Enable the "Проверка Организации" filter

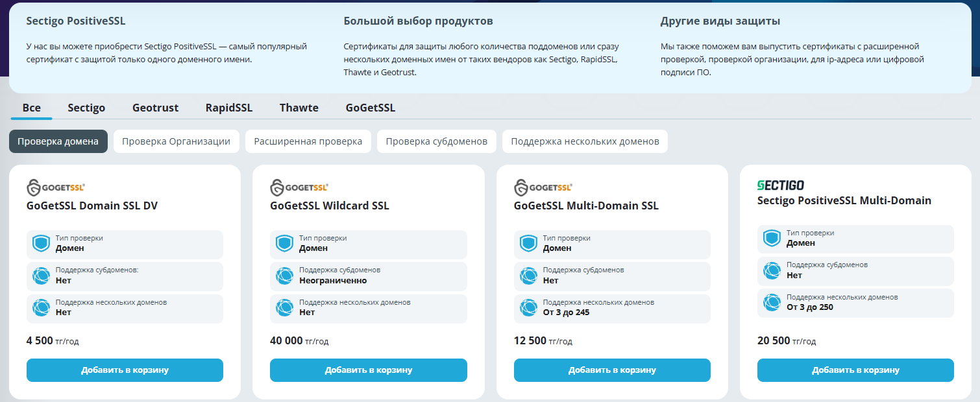176,141
